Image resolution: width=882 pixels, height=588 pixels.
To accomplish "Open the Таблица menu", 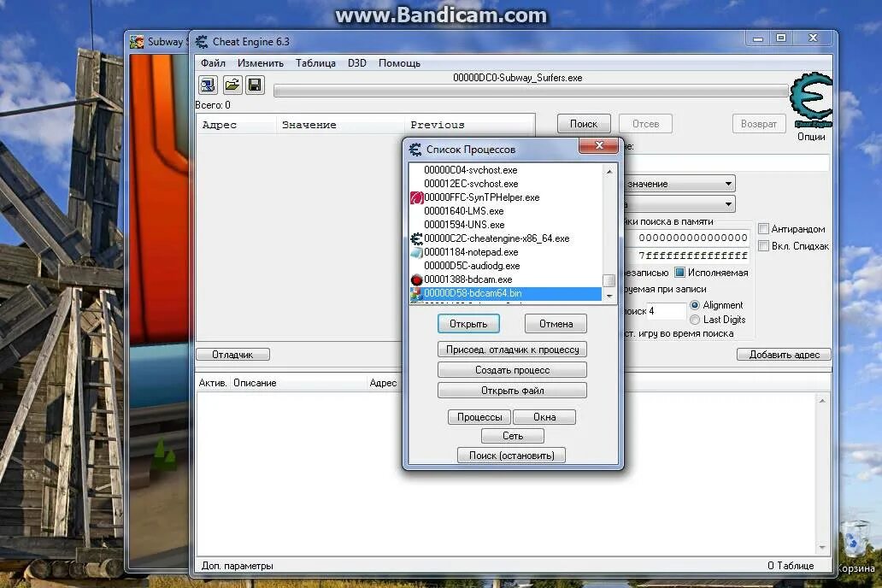I will click(x=315, y=63).
